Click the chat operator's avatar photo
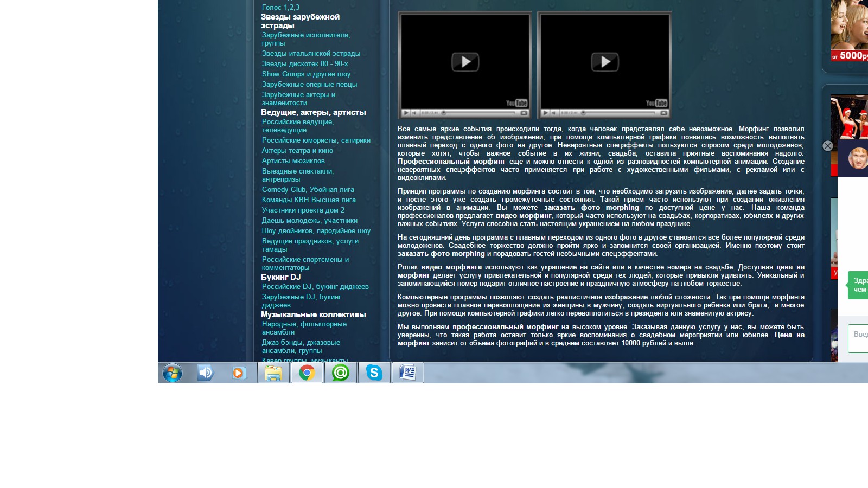 (859, 158)
